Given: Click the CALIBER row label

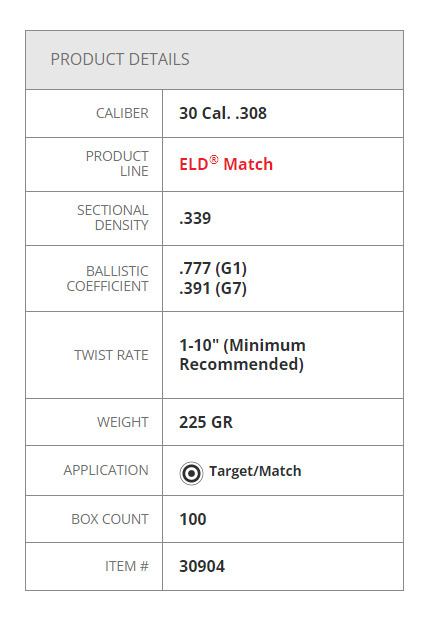Looking at the screenshot, I should click(122, 113).
